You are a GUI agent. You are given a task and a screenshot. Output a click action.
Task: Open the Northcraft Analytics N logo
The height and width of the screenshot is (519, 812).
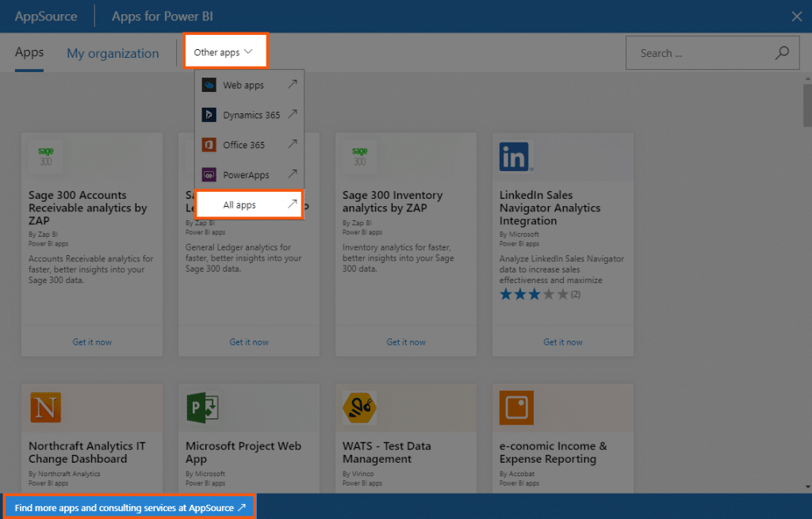(45, 408)
